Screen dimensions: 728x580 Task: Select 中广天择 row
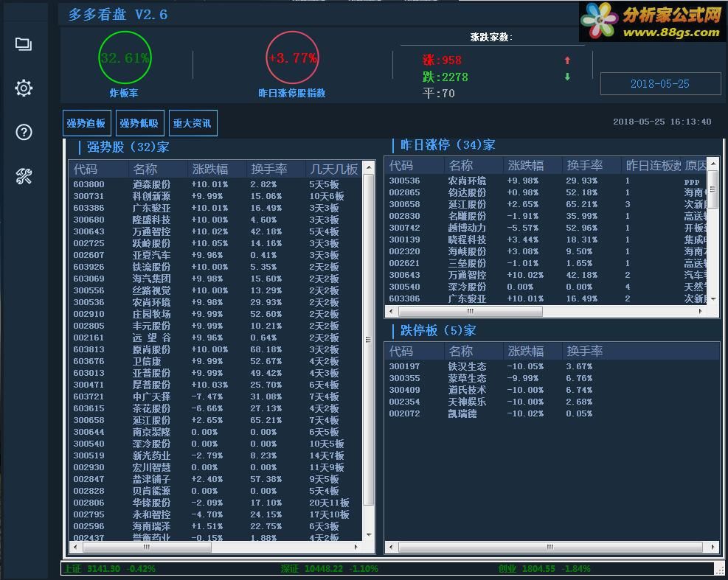215,396
